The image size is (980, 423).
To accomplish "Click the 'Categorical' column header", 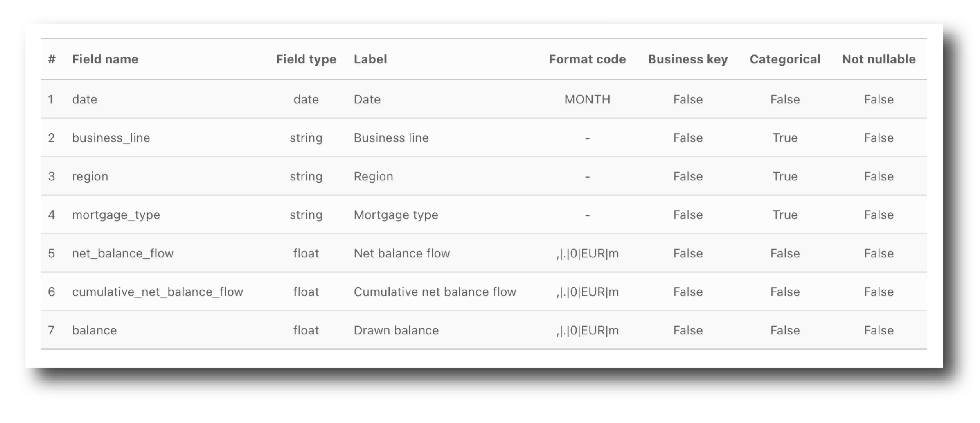I will (x=785, y=59).
